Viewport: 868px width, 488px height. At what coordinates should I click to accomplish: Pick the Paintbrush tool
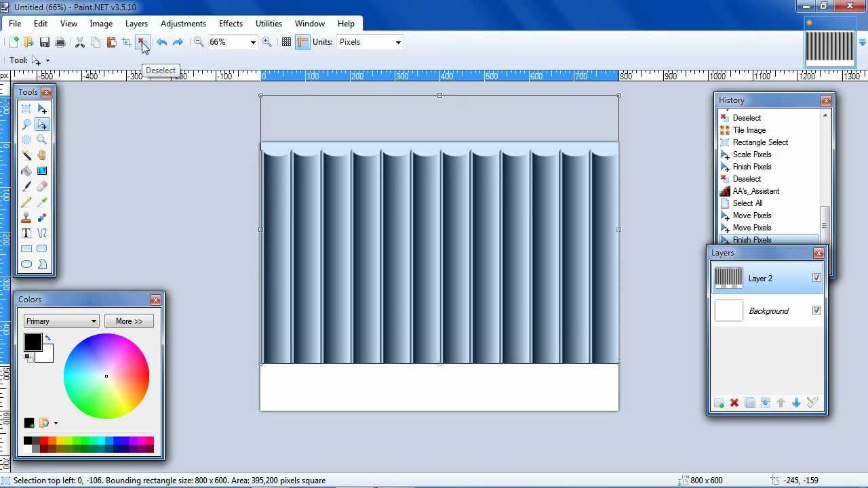[x=26, y=186]
